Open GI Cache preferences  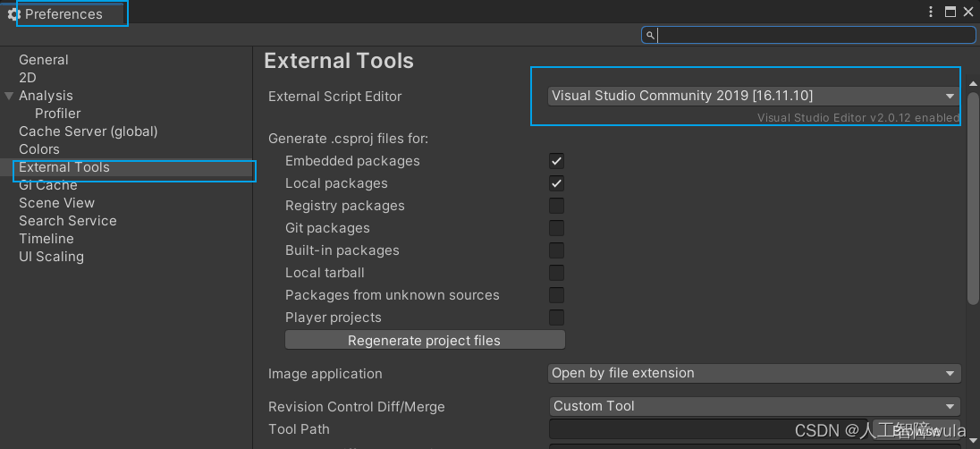pos(48,185)
